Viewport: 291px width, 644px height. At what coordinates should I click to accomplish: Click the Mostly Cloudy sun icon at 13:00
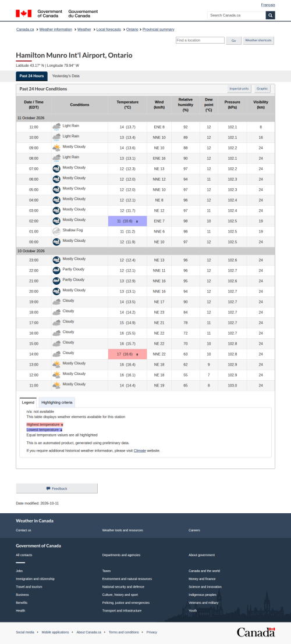[56, 364]
